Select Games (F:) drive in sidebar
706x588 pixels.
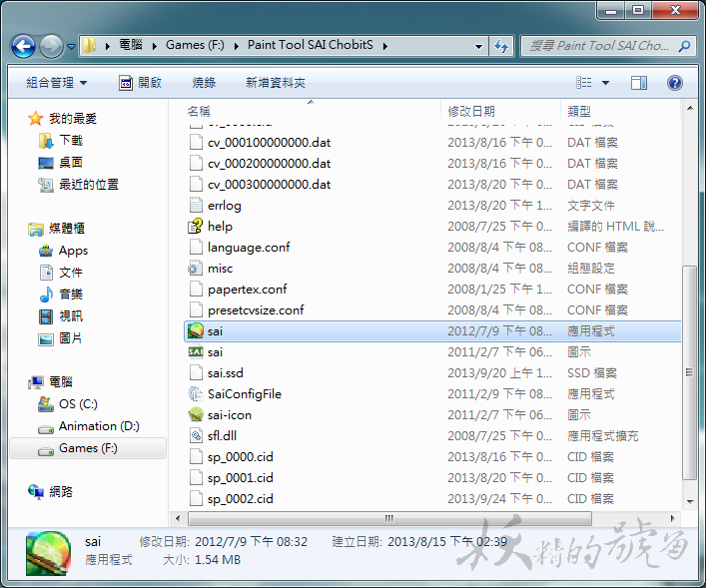pos(88,448)
